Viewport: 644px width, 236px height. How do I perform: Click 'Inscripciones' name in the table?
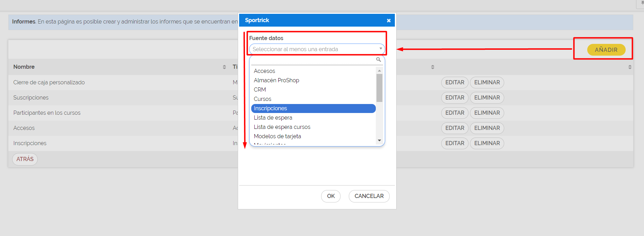[30, 143]
